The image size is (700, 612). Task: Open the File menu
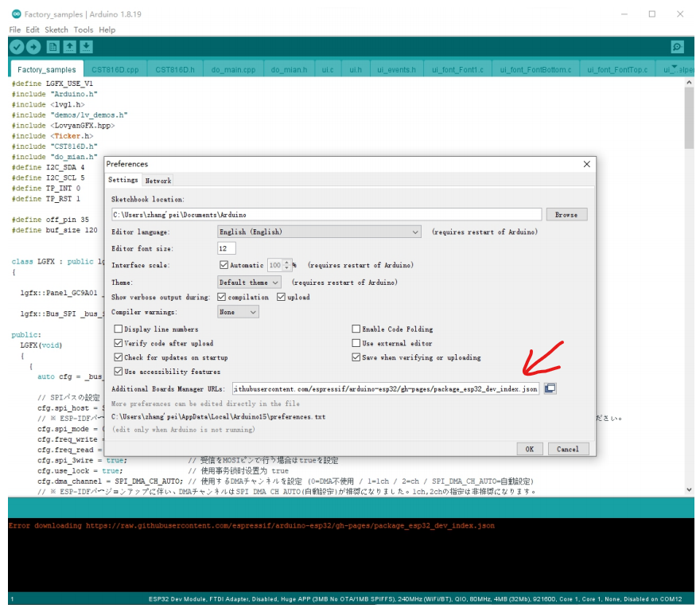coord(15,29)
